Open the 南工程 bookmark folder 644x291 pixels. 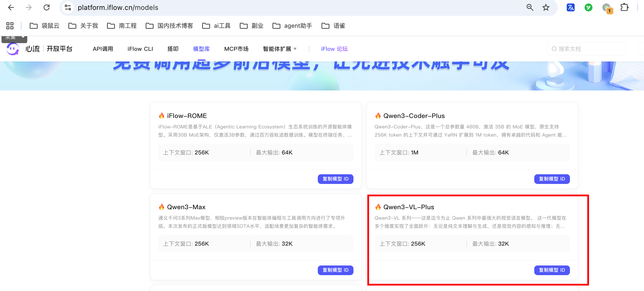click(122, 26)
